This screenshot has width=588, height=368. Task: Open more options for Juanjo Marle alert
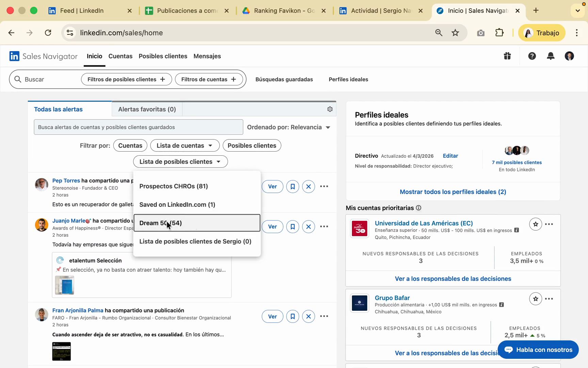tap(324, 227)
